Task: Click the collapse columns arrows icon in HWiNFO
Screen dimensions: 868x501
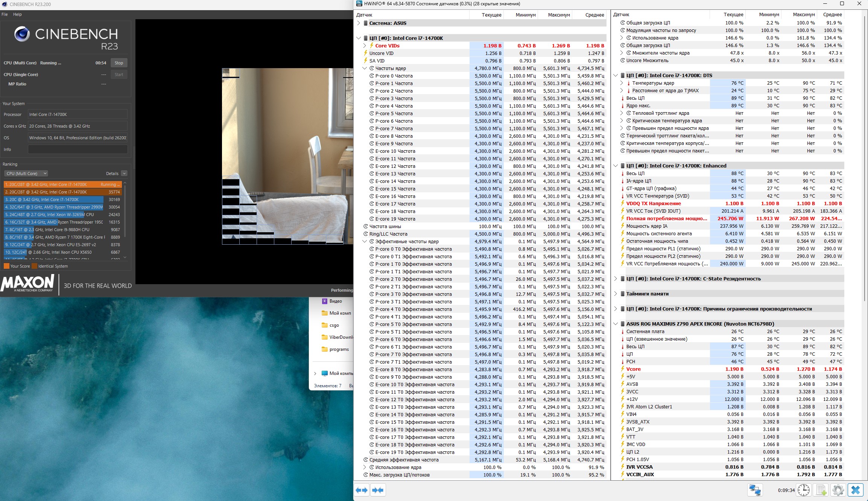Action: pos(378,490)
